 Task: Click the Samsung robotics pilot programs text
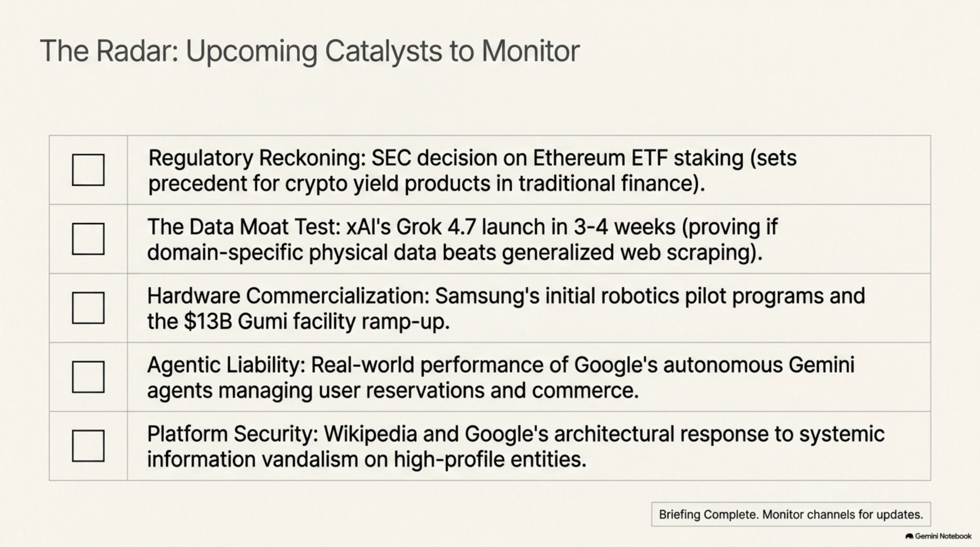click(506, 309)
